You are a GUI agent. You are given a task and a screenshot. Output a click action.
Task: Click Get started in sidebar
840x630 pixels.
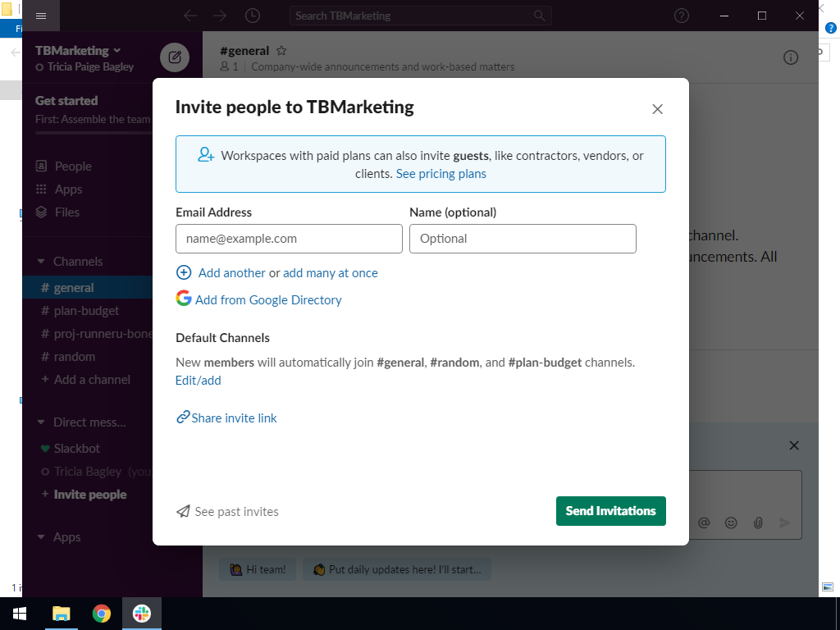pos(66,101)
